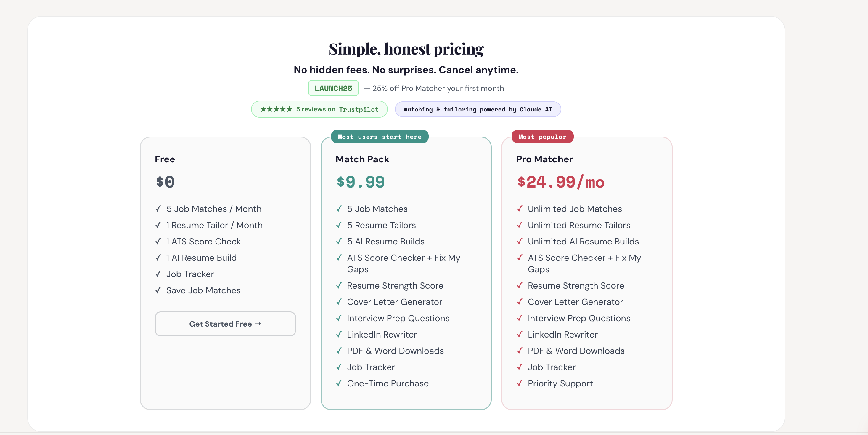Click the Most users start here tag
Image resolution: width=868 pixels, height=435 pixels.
[x=380, y=137]
